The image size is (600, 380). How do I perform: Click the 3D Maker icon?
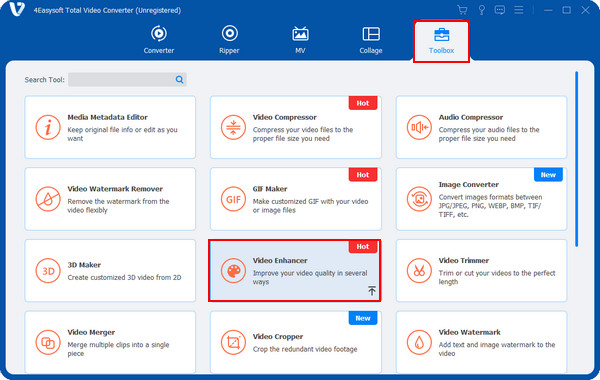[48, 271]
